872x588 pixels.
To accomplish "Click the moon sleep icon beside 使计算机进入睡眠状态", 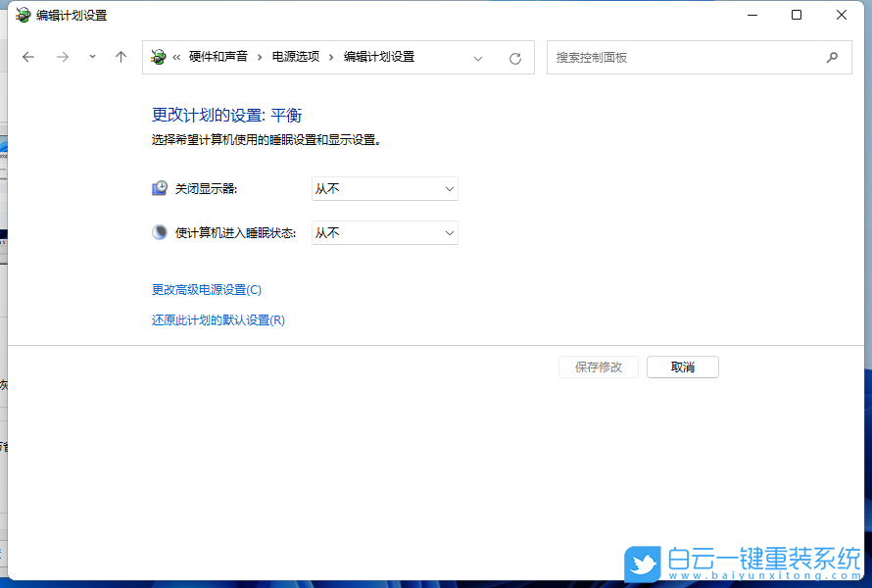I will pos(159,232).
